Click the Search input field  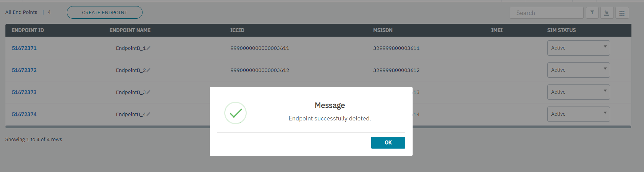coord(546,13)
